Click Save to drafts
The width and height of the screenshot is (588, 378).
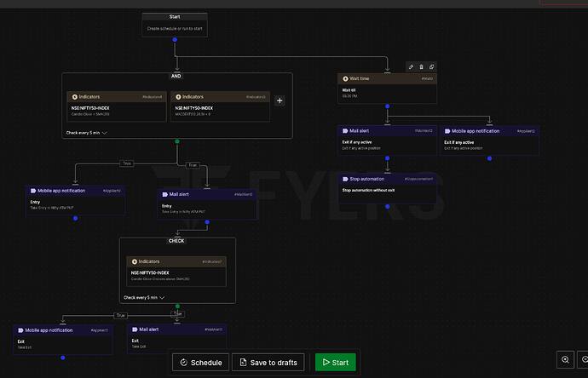(268, 363)
